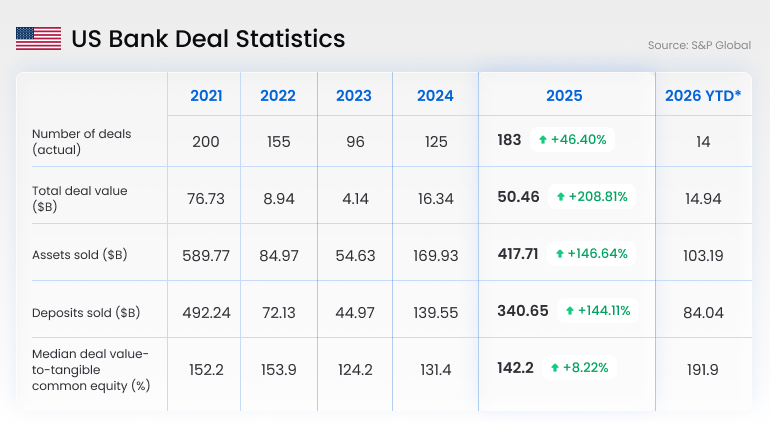Click the US flag icon

pyautogui.click(x=38, y=39)
